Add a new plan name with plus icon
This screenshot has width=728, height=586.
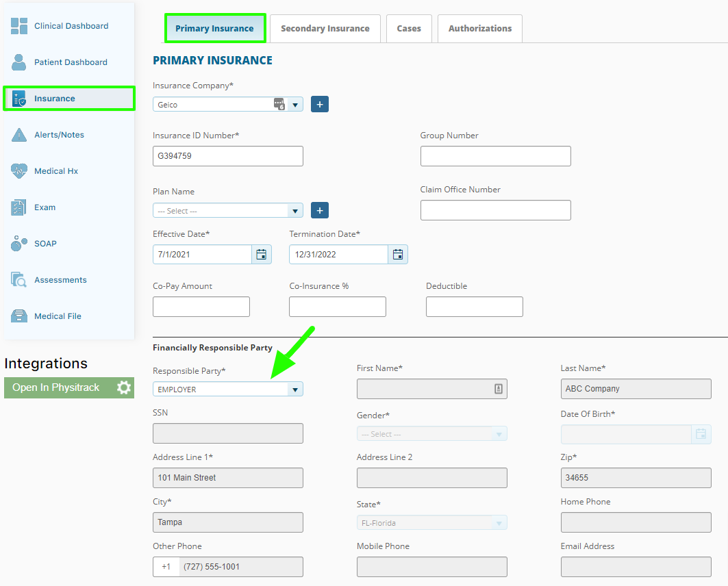[x=319, y=210]
